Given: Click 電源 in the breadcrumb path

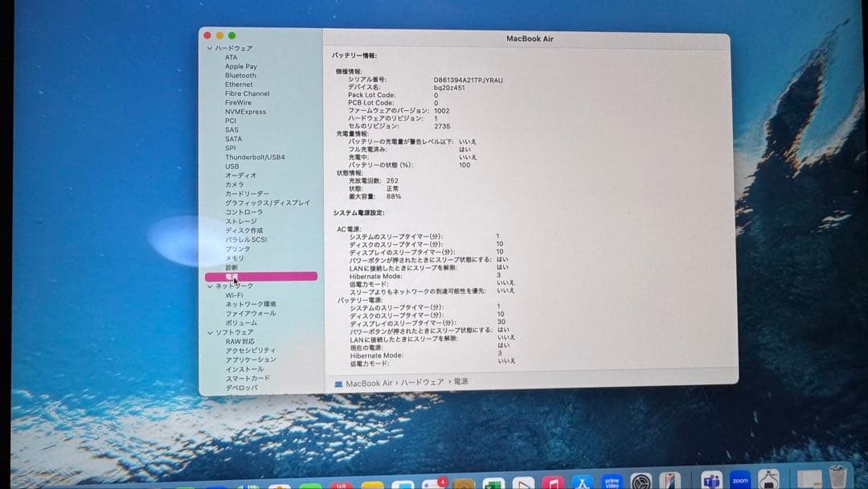Looking at the screenshot, I should tap(460, 382).
